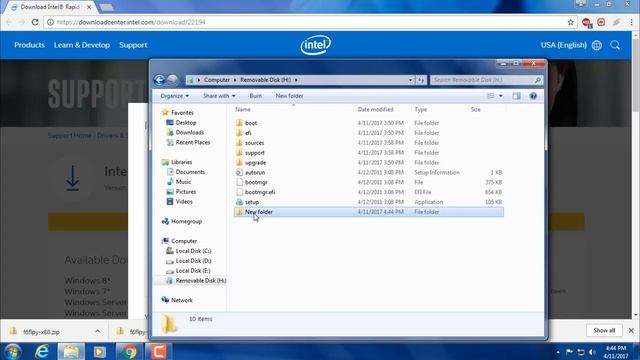The image size is (640, 360).
Task: Click Computer in the address breadcrumb
Action: [x=217, y=80]
